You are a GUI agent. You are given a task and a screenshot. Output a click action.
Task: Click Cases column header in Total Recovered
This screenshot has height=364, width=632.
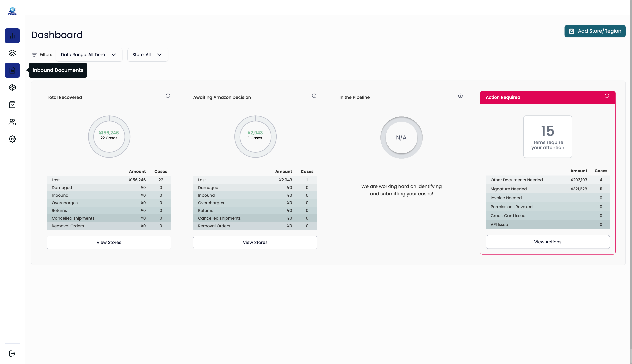(x=161, y=172)
